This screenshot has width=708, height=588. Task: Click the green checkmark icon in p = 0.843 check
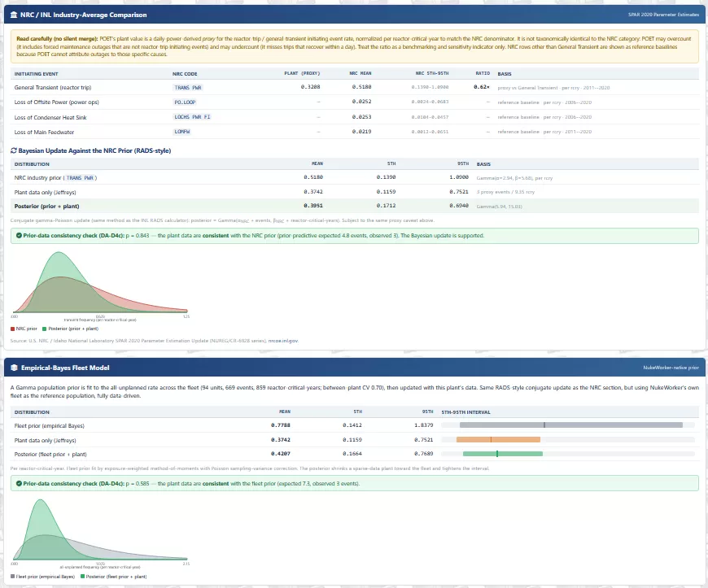19,236
